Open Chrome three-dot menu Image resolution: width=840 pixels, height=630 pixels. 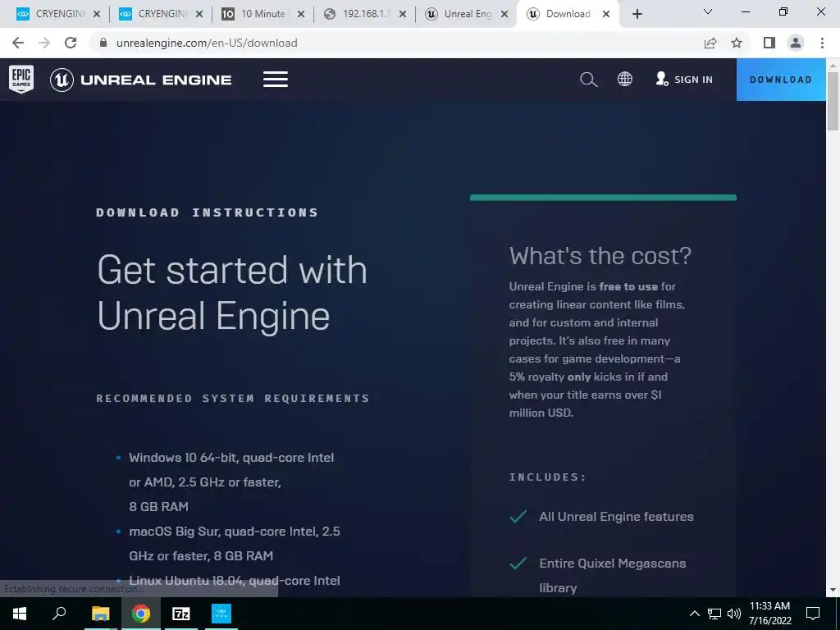tap(822, 43)
